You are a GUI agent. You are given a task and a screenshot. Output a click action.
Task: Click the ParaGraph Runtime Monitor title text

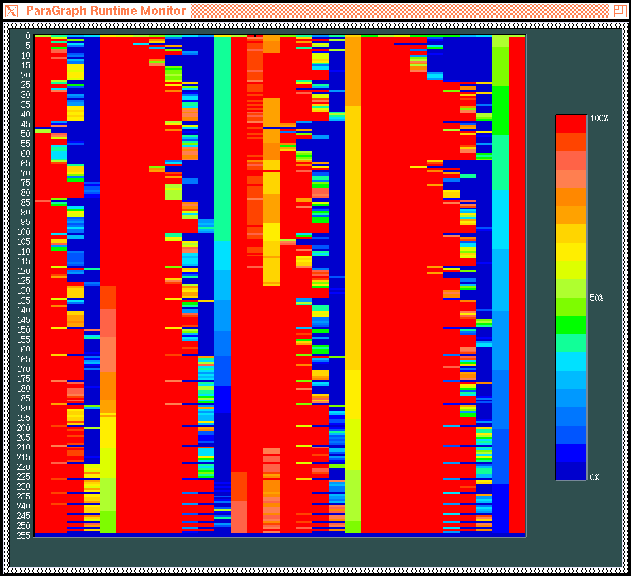(105, 9)
